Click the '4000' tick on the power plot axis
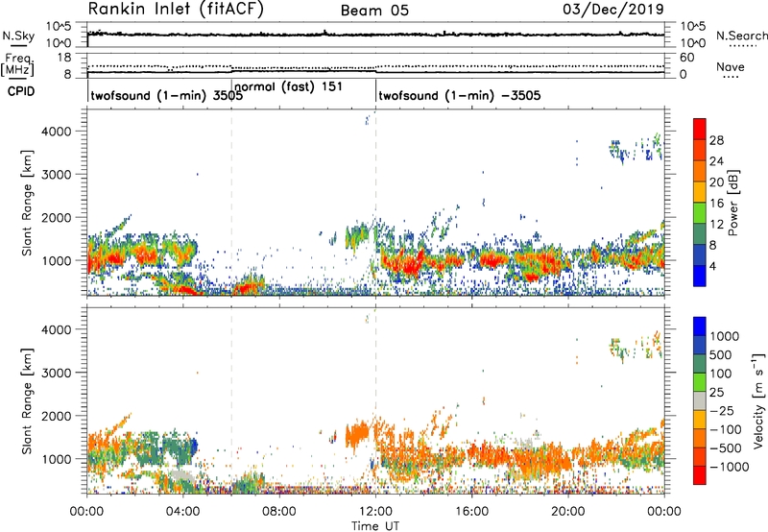Viewport: 768px width, 532px height. (x=56, y=132)
